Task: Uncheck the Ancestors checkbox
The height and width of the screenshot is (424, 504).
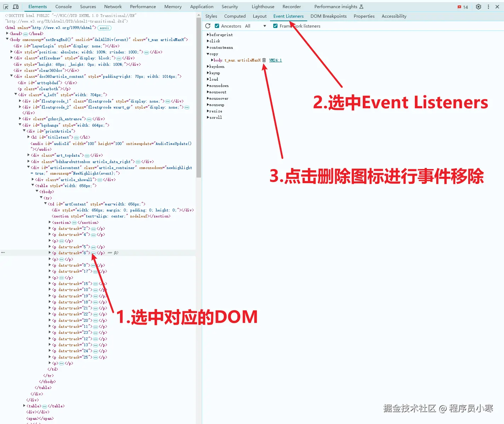Action: coord(217,26)
